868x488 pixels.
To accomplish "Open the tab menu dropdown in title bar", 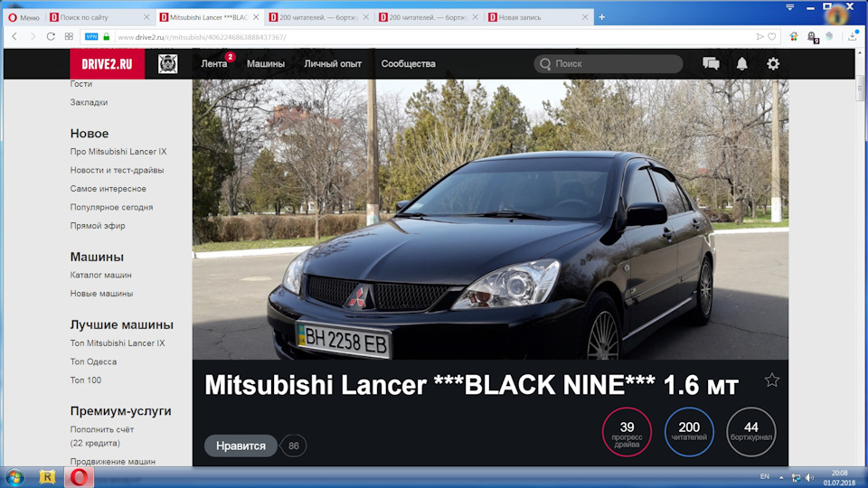I will (790, 7).
